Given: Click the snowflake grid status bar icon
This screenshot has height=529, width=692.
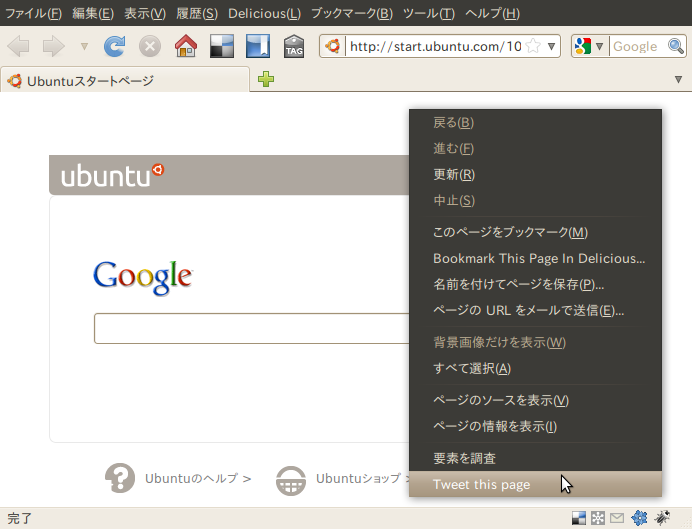Looking at the screenshot, I should [598, 518].
